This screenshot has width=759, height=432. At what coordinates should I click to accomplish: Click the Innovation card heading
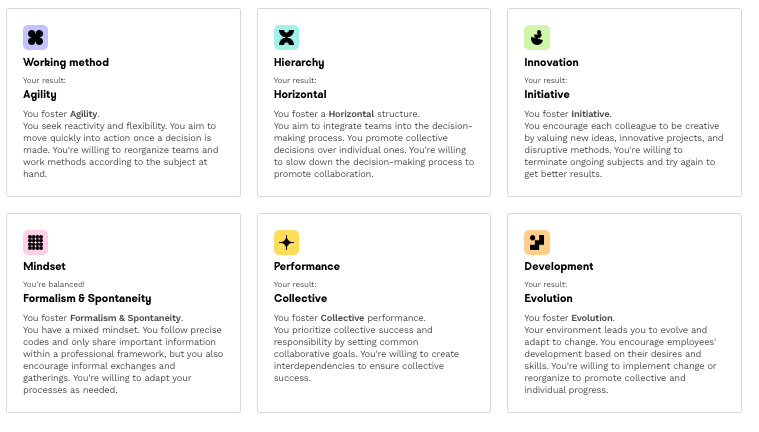(x=551, y=62)
